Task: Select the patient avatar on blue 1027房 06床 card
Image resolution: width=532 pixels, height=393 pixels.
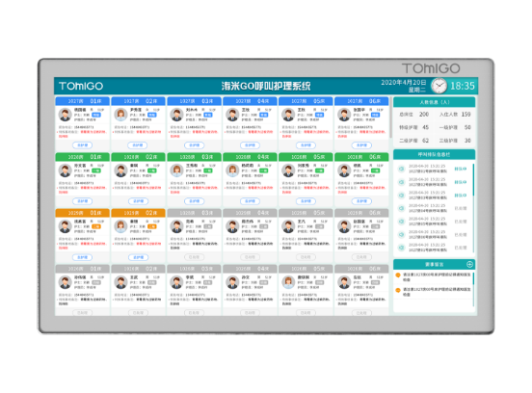Action: click(x=344, y=115)
